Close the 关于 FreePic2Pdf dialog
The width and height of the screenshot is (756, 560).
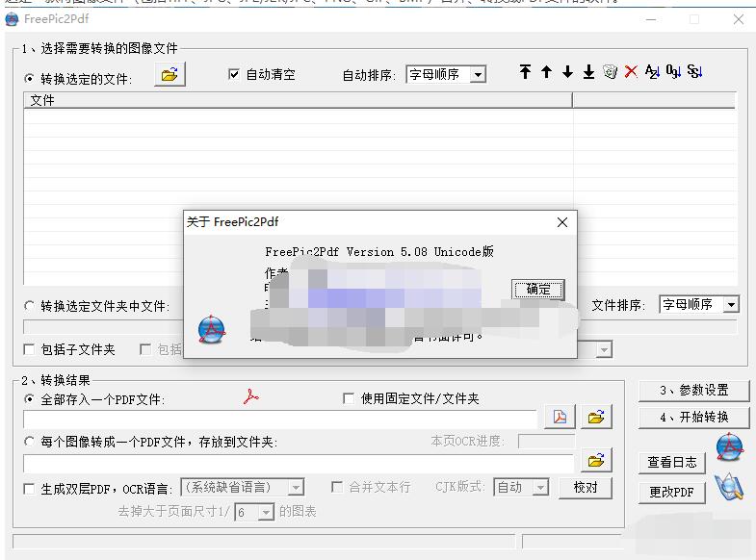click(562, 222)
